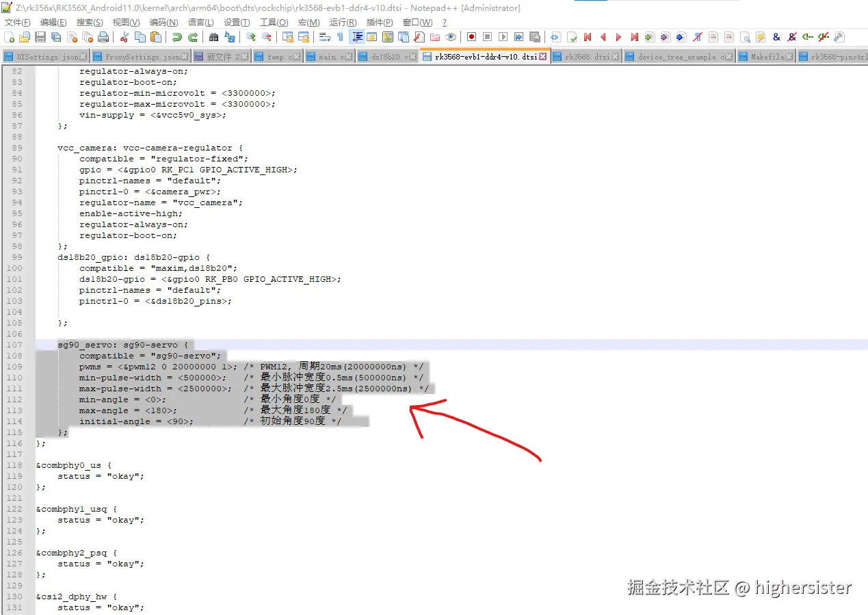Image resolution: width=868 pixels, height=615 pixels.
Task: Click the Zoom In magnifier icon
Action: click(x=250, y=37)
